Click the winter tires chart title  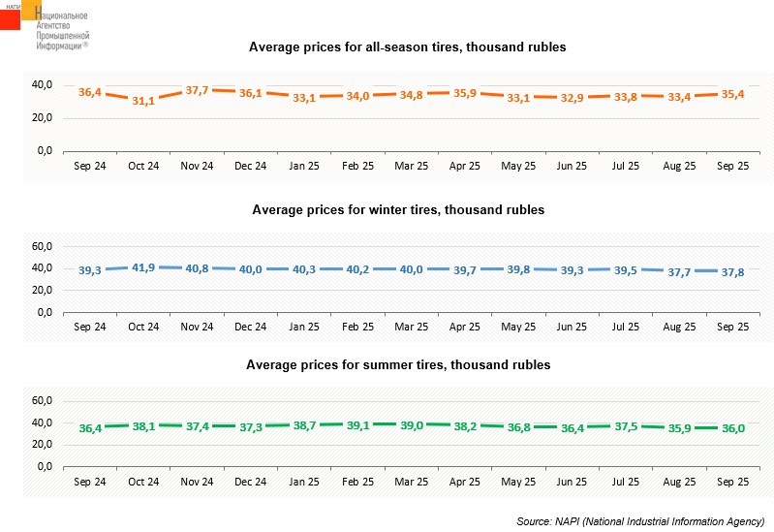(x=398, y=209)
